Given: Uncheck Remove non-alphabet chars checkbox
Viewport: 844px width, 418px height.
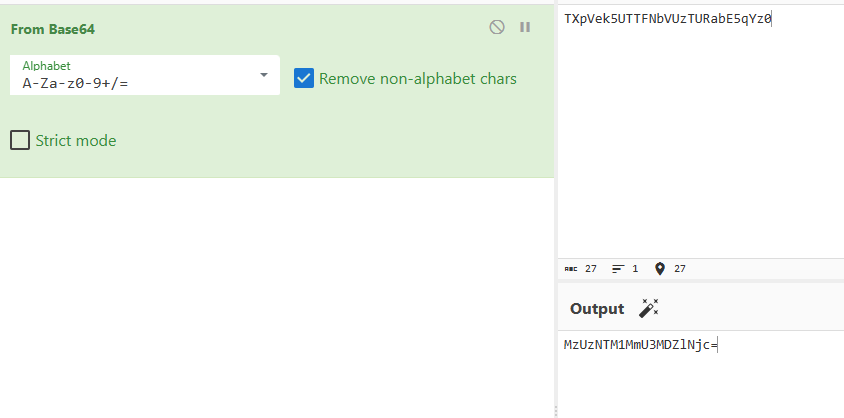Looking at the screenshot, I should [304, 78].
